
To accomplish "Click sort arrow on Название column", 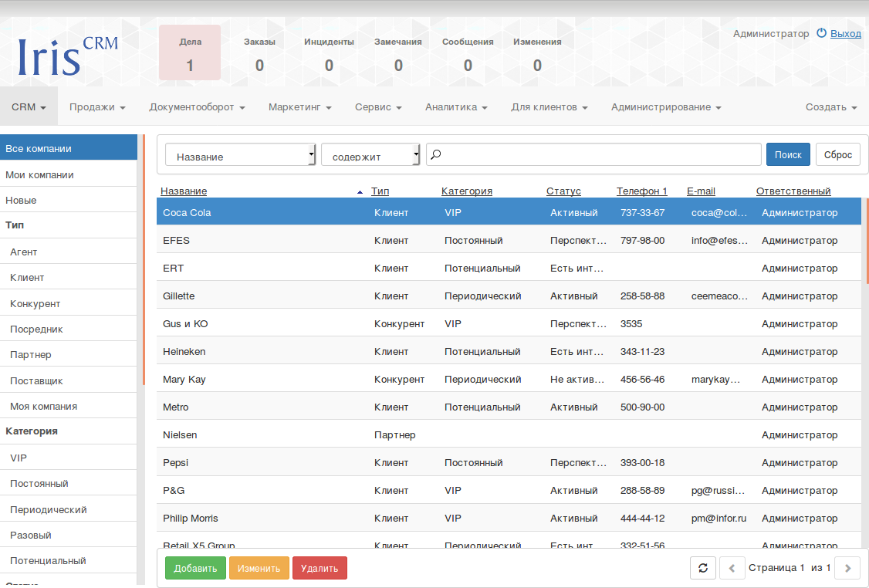I will pos(360,191).
